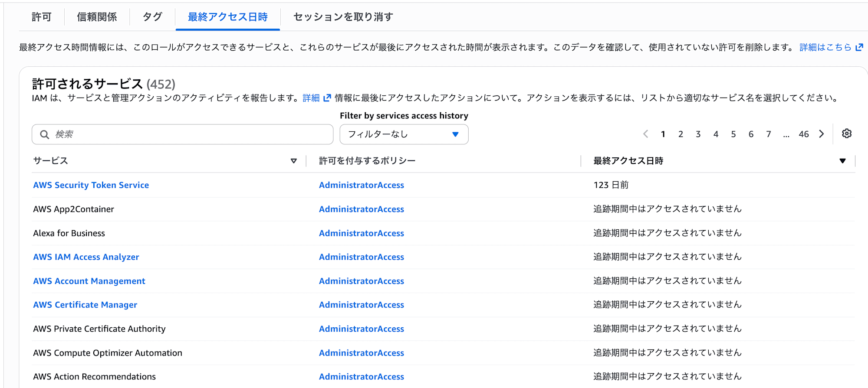Image resolution: width=868 pixels, height=388 pixels.
Task: Open AdministratorAccess policy for Account Management row
Action: [362, 281]
